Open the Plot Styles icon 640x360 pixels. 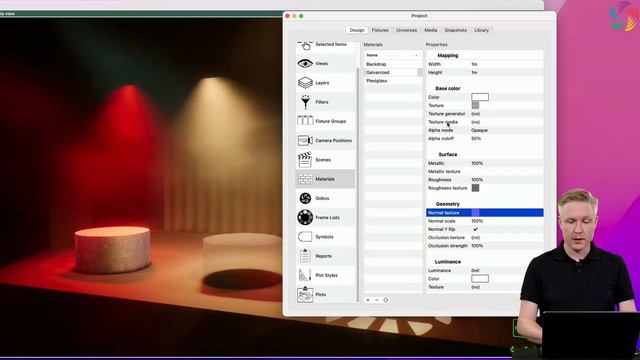click(x=305, y=275)
